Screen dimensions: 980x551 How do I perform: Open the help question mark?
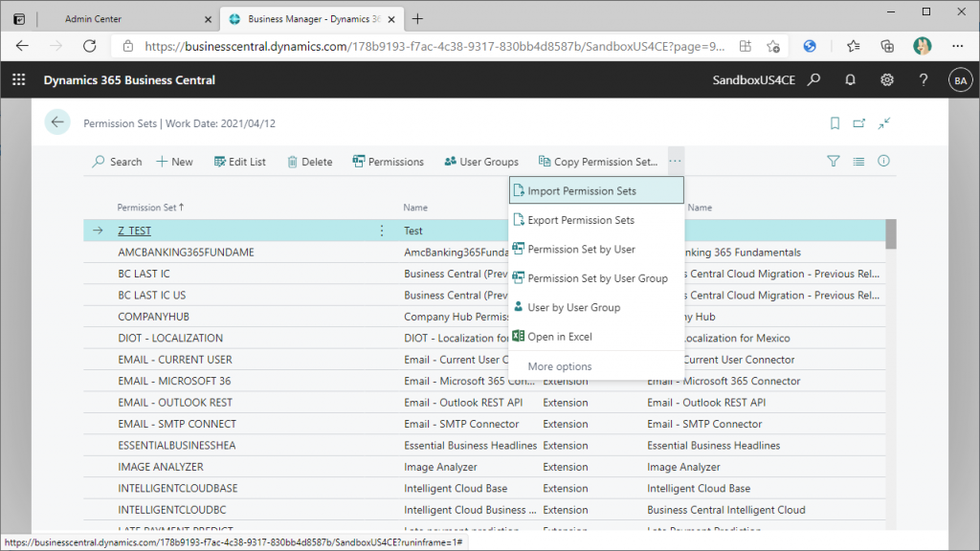[x=924, y=80]
